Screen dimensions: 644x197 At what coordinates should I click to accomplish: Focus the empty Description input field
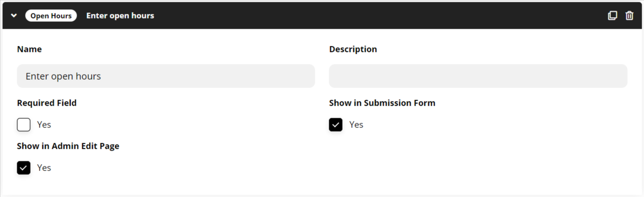478,76
